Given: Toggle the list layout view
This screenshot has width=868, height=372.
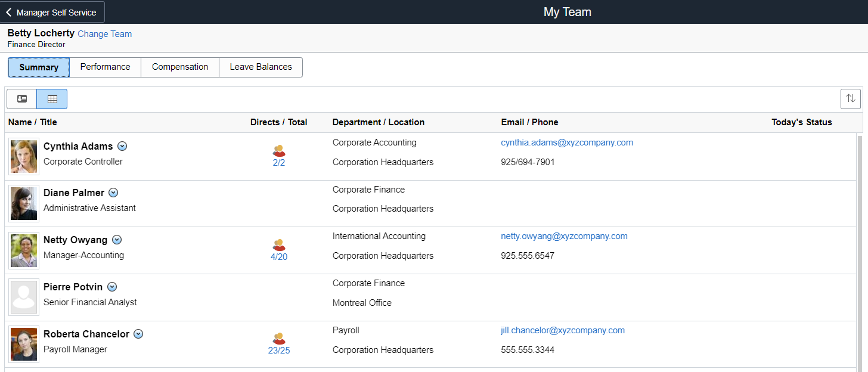Looking at the screenshot, I should (x=51, y=98).
